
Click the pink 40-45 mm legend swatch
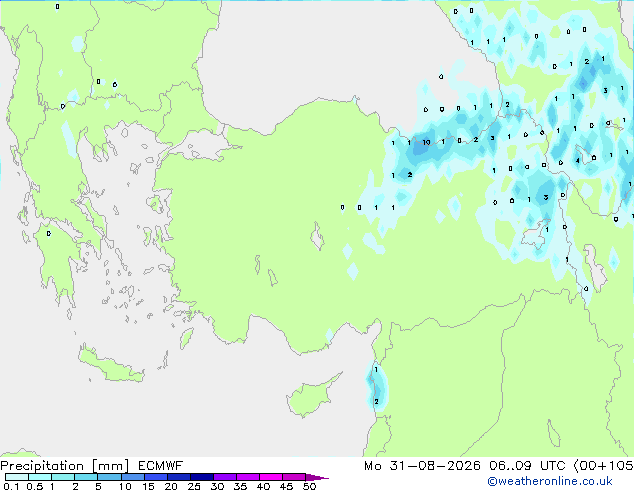point(271,477)
